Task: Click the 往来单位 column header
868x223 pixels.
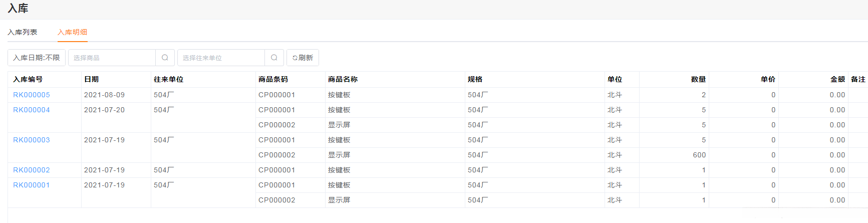Action: (x=169, y=79)
